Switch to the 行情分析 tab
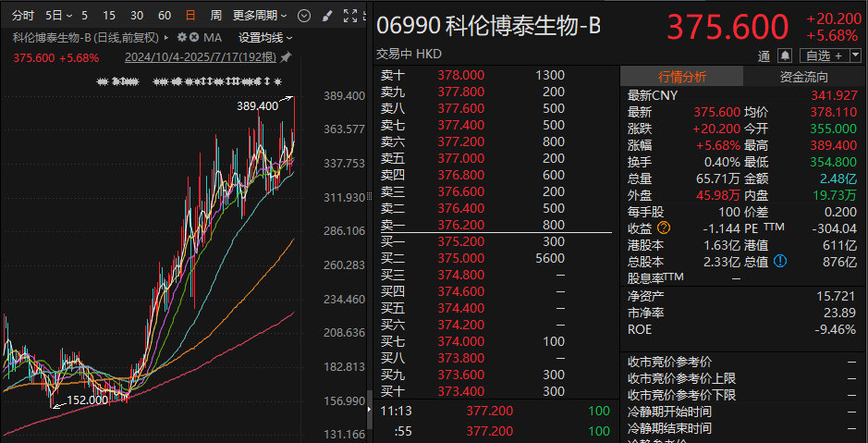Viewport: 868px width, 443px height. point(681,77)
